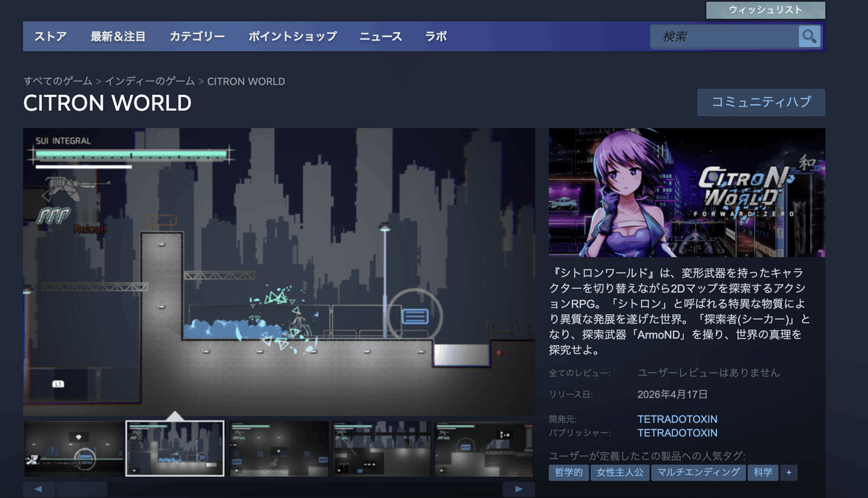The image size is (868, 498).
Task: Open the developer TETRADOTOXIN link
Action: pos(677,419)
